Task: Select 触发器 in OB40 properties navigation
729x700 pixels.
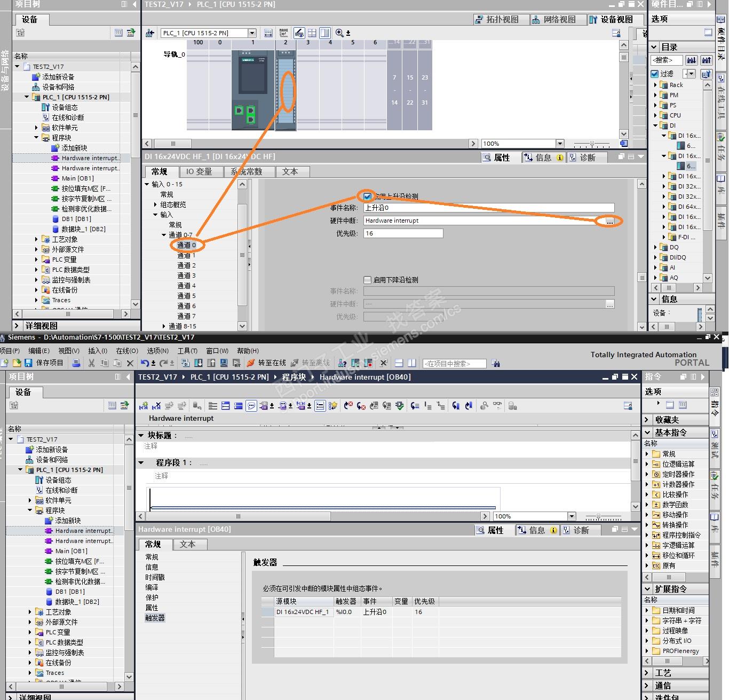Action: pos(155,618)
